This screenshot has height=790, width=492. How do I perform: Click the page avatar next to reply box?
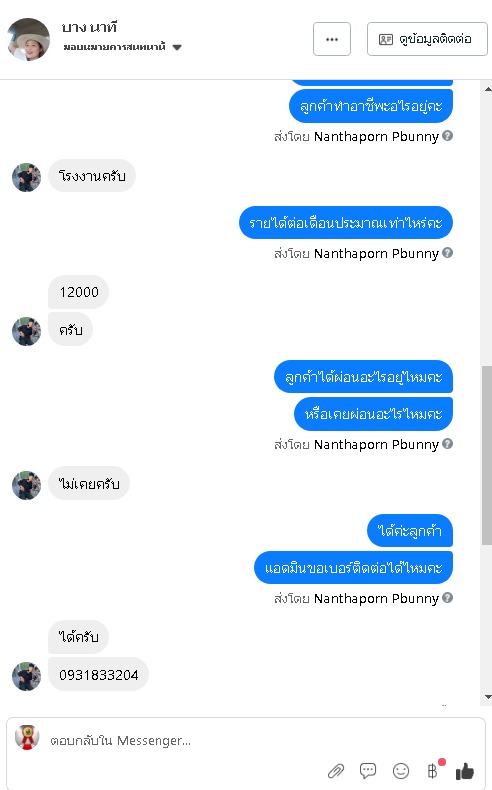(x=27, y=738)
